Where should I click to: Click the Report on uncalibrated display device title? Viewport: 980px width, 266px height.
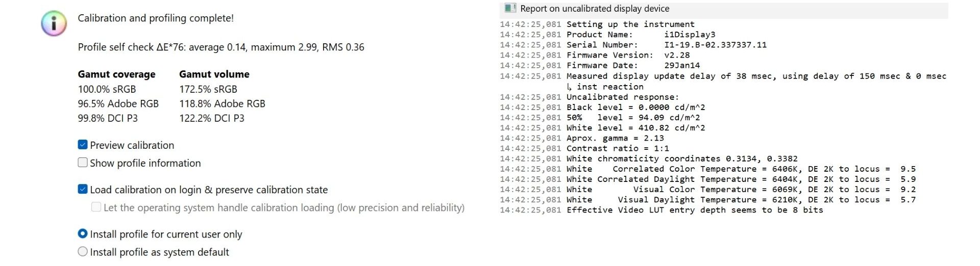(595, 9)
